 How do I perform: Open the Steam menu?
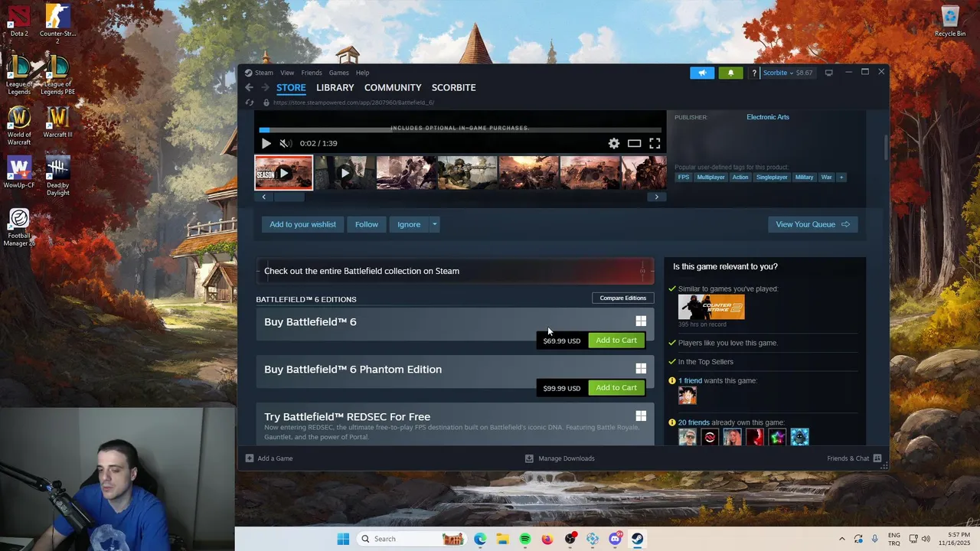coord(263,73)
